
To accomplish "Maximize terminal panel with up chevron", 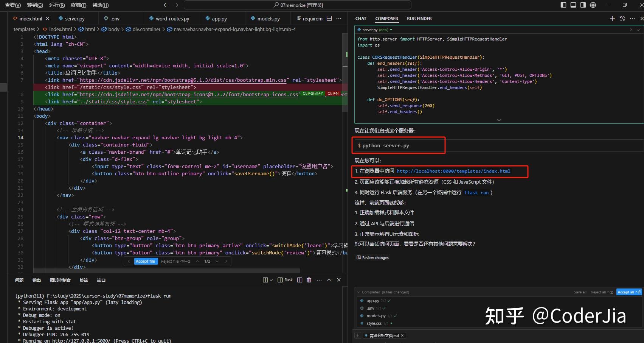I will [x=329, y=280].
